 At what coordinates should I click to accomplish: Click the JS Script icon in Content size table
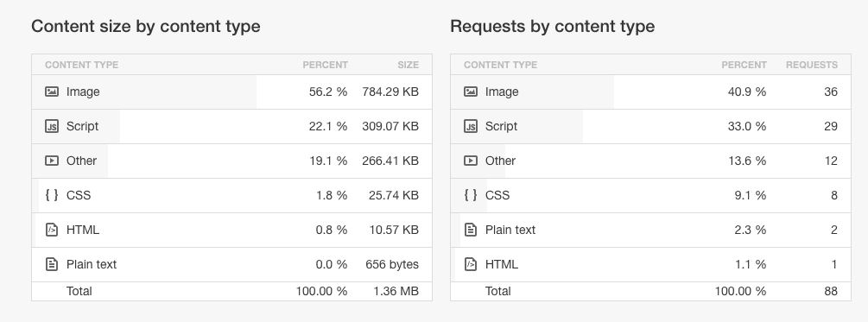(52, 126)
